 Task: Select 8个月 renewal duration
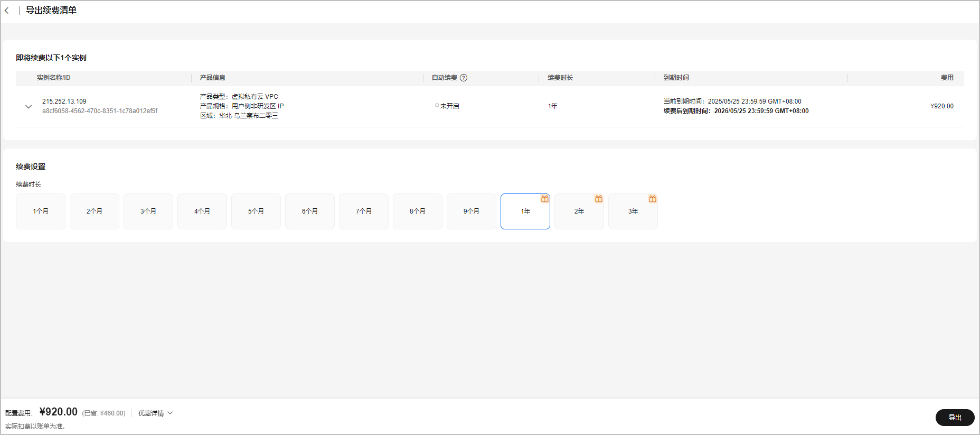(x=418, y=211)
